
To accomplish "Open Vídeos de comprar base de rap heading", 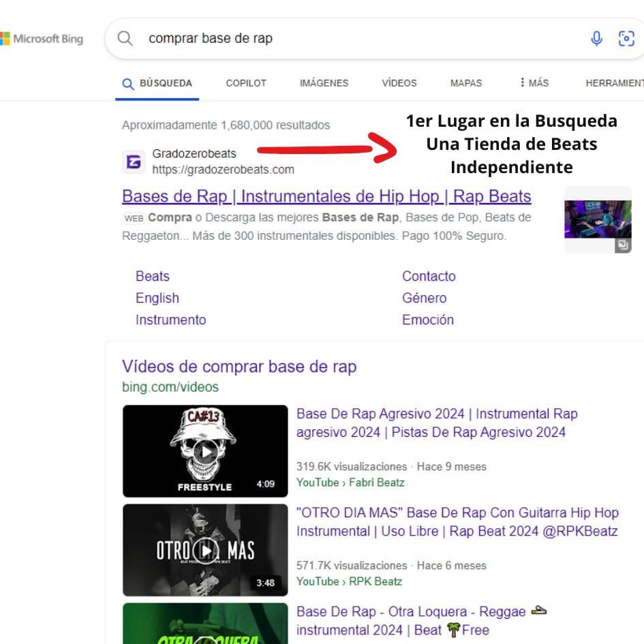I will (x=239, y=367).
